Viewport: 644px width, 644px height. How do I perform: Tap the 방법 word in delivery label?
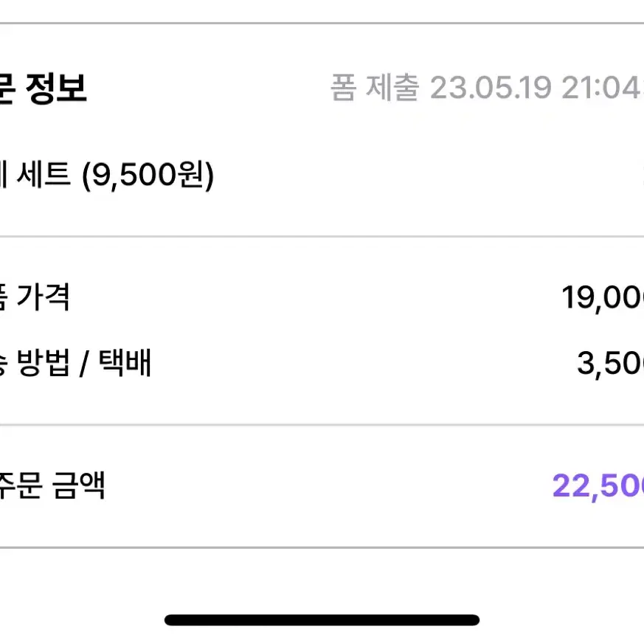(x=43, y=363)
